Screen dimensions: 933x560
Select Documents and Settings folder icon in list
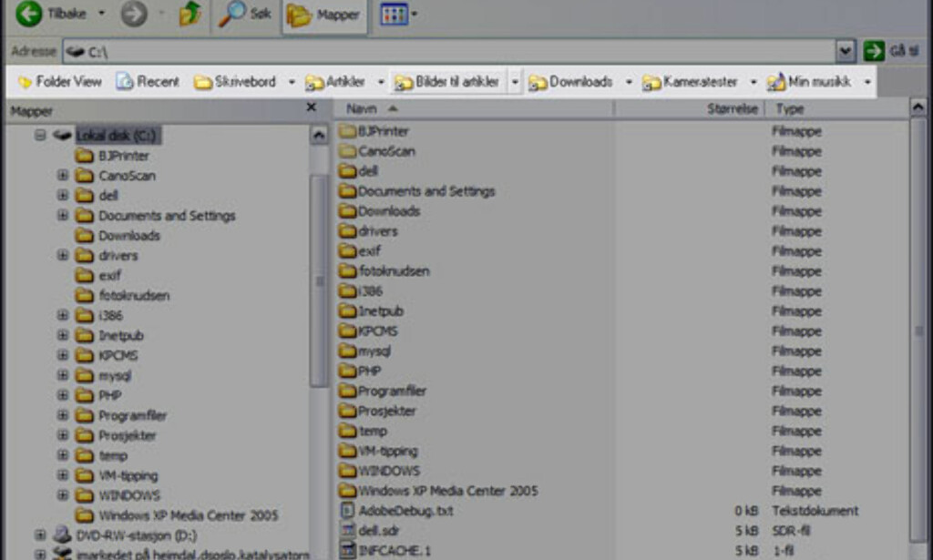tap(347, 191)
